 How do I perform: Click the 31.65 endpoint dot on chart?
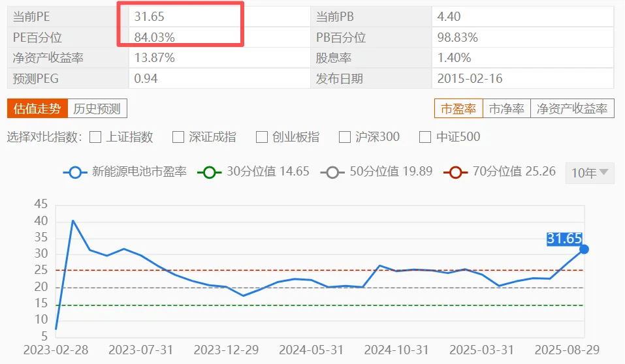click(x=584, y=249)
